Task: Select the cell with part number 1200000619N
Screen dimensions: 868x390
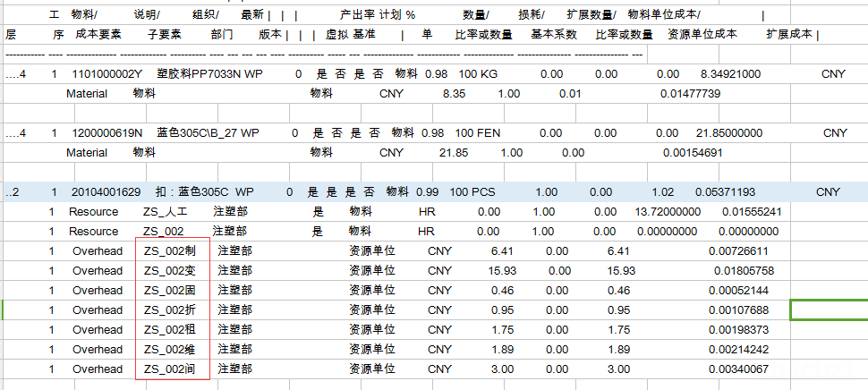Action: click(107, 133)
